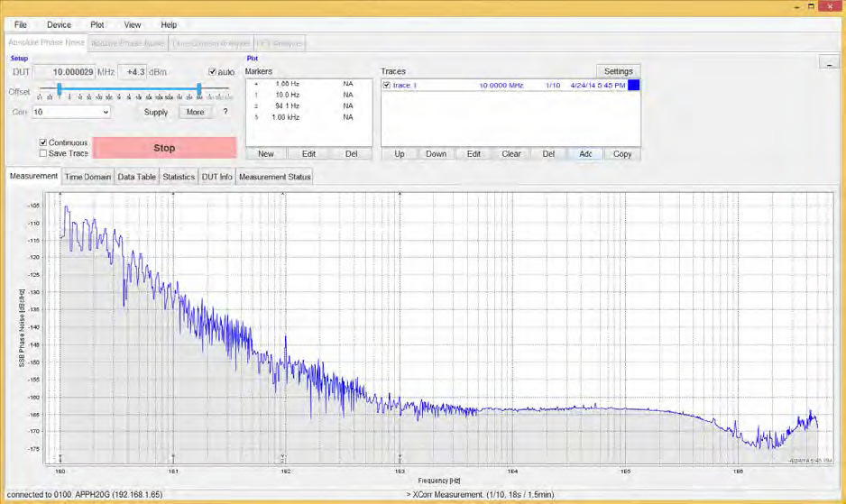Open the View menu
The height and width of the screenshot is (504, 846).
click(133, 25)
